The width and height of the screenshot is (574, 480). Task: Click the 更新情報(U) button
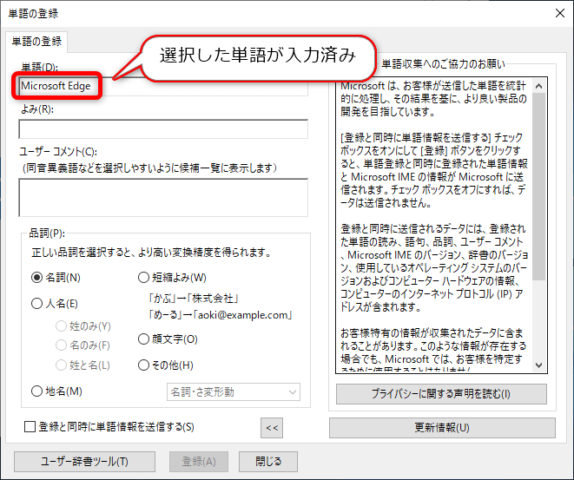[442, 428]
